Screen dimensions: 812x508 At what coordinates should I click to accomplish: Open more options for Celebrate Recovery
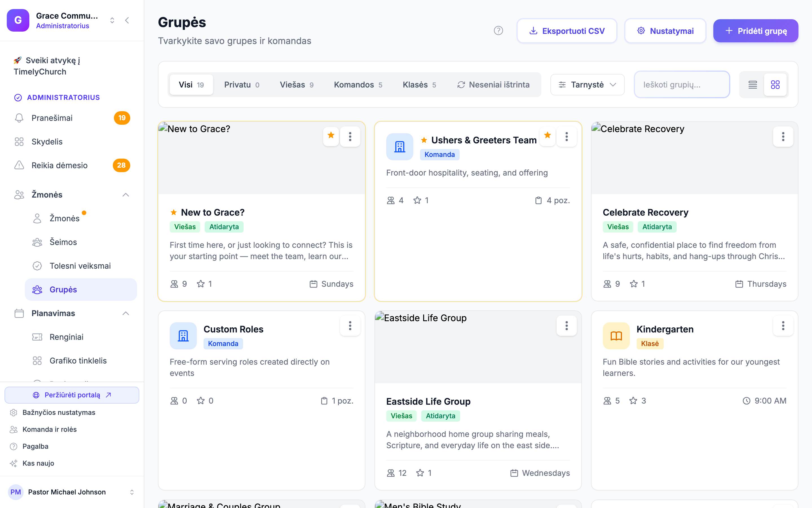click(x=783, y=136)
